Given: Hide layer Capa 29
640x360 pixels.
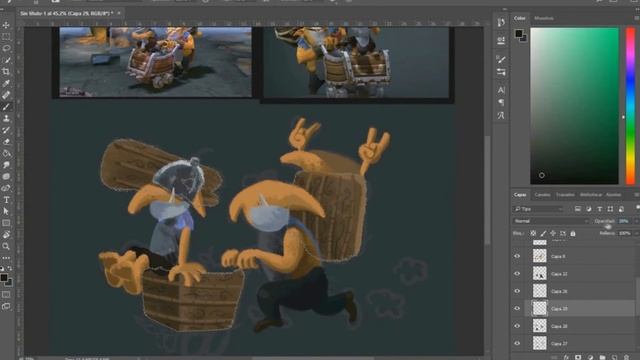Looking at the screenshot, I should pos(517,309).
